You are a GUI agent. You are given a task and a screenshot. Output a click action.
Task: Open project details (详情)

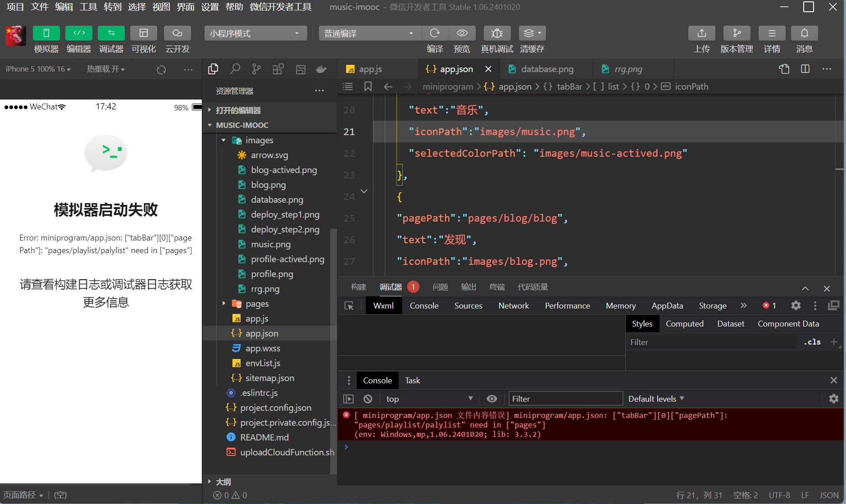[x=772, y=33]
